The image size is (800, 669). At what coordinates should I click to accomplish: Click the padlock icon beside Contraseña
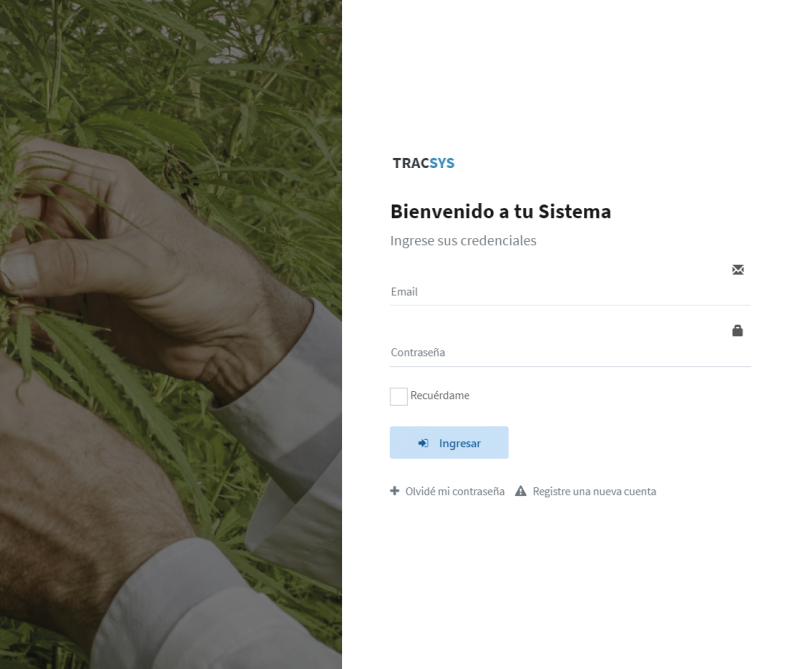tap(737, 331)
